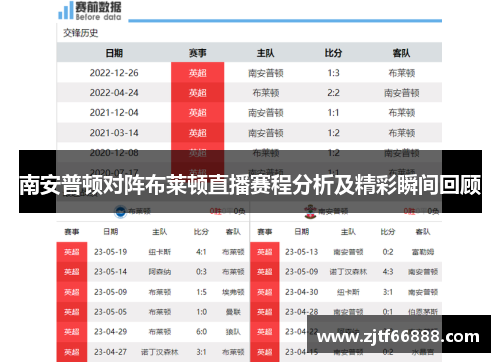Screen dimensions: 500x362
Task: Click the 23-04-29 date in Brighton's recent matches
Action: (111, 332)
